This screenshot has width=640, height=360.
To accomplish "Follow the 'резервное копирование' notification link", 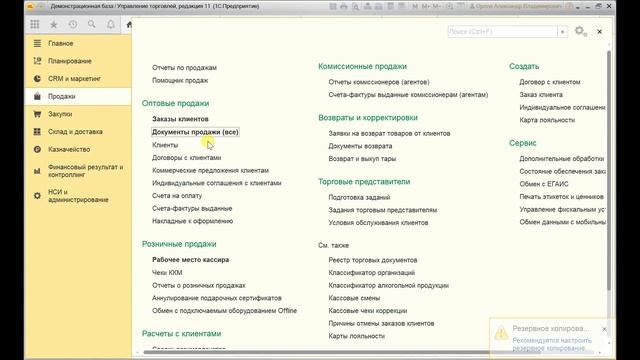I will point(549,348).
